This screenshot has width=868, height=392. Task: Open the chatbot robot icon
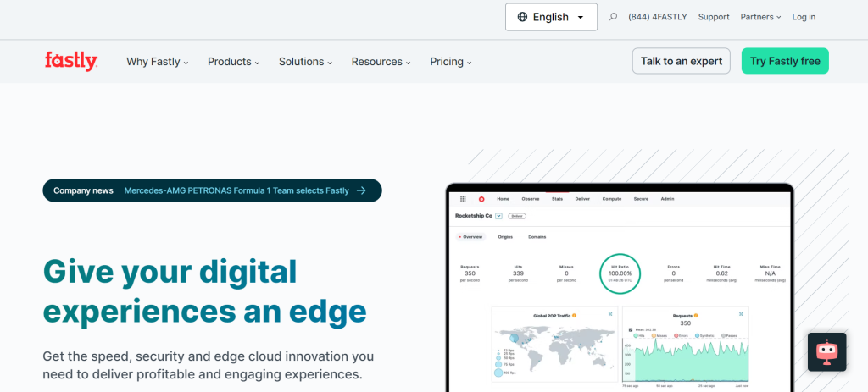826,352
